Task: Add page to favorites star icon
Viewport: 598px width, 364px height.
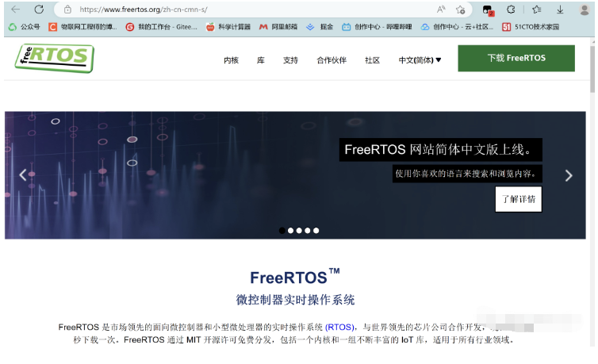Action: point(460,10)
